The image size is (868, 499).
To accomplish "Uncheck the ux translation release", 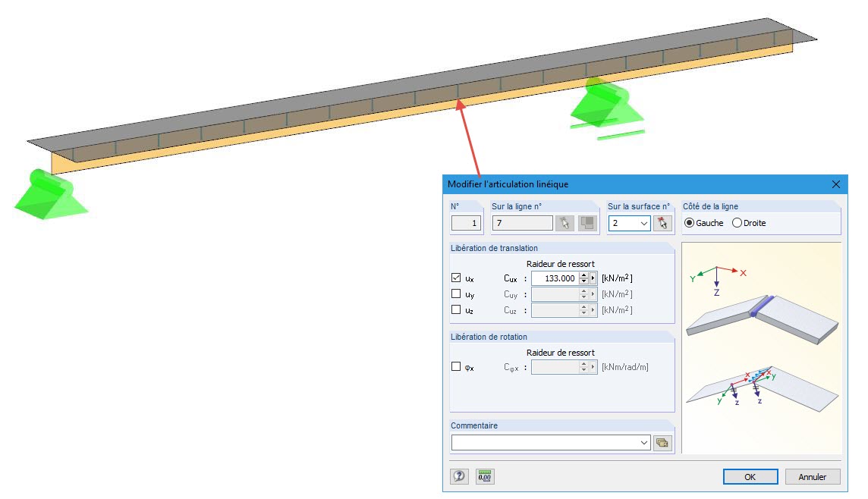I will (456, 278).
